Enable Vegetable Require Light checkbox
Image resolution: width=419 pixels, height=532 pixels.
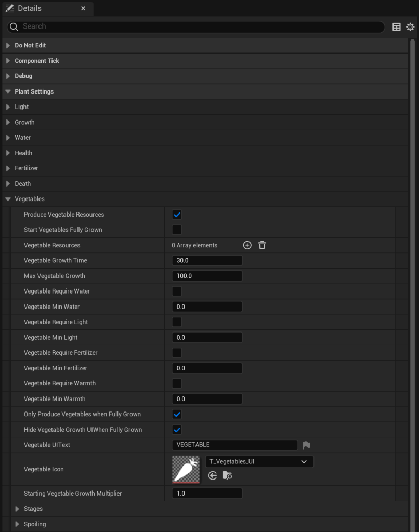coord(177,322)
